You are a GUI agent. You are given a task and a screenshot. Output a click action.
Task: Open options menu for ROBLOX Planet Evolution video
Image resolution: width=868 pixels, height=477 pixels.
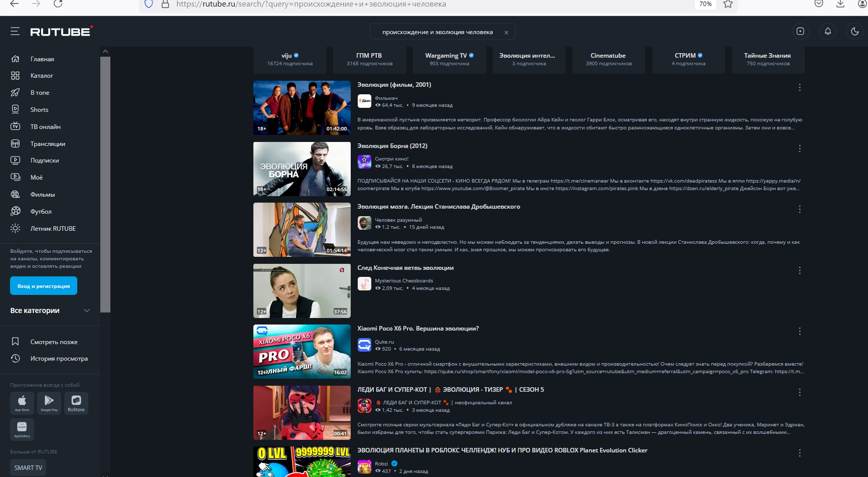coord(800,453)
